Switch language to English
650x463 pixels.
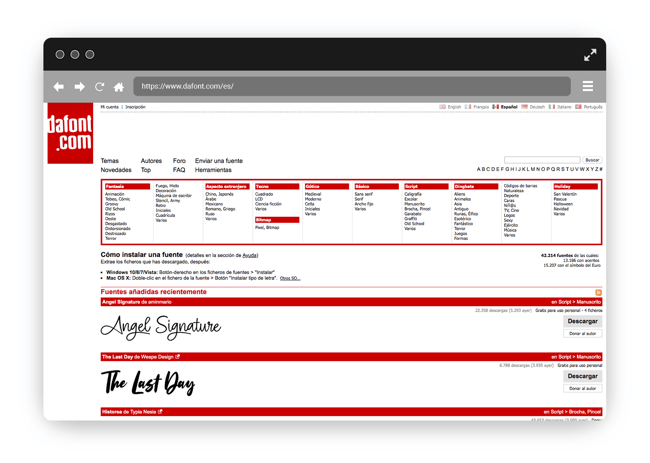[x=454, y=107]
